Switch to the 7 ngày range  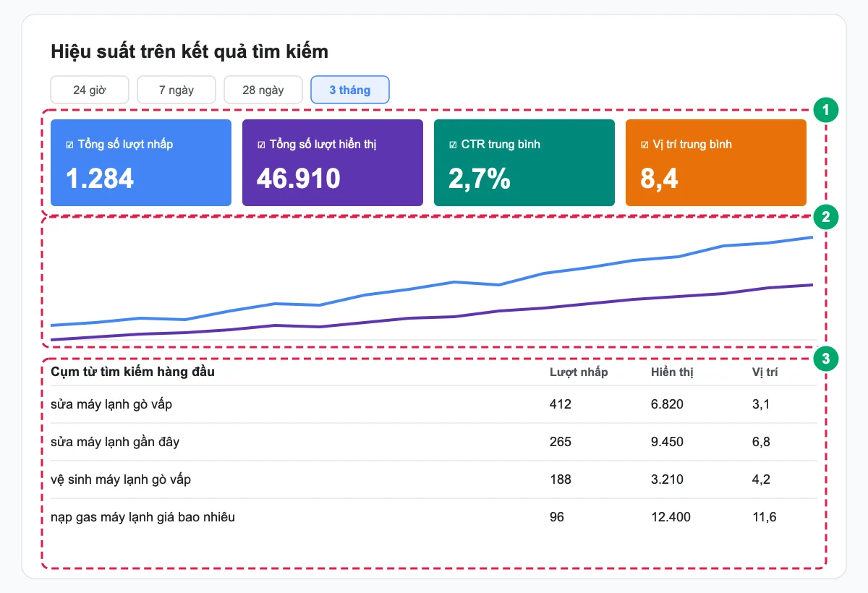[176, 90]
